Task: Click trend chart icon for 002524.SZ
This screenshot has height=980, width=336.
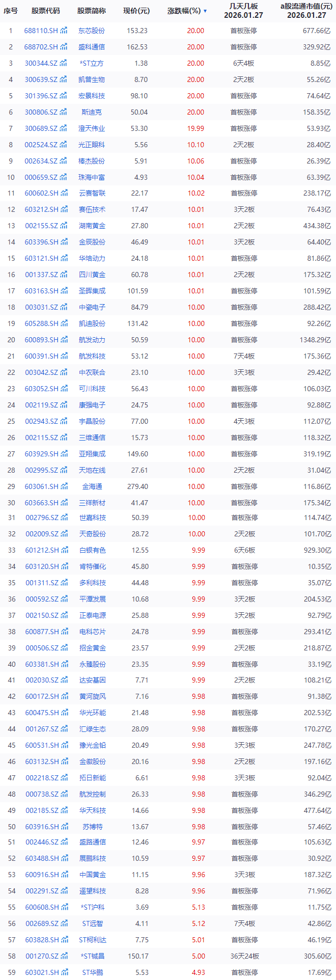Action: coord(63,145)
